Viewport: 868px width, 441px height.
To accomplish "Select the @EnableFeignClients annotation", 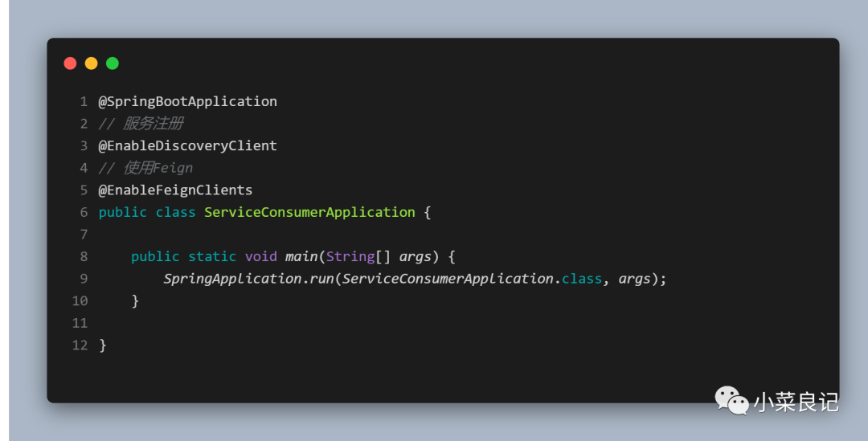I will click(x=175, y=190).
